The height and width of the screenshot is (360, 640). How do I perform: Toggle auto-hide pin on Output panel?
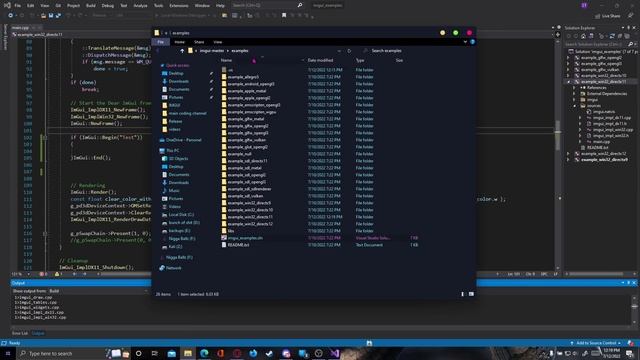click(629, 283)
